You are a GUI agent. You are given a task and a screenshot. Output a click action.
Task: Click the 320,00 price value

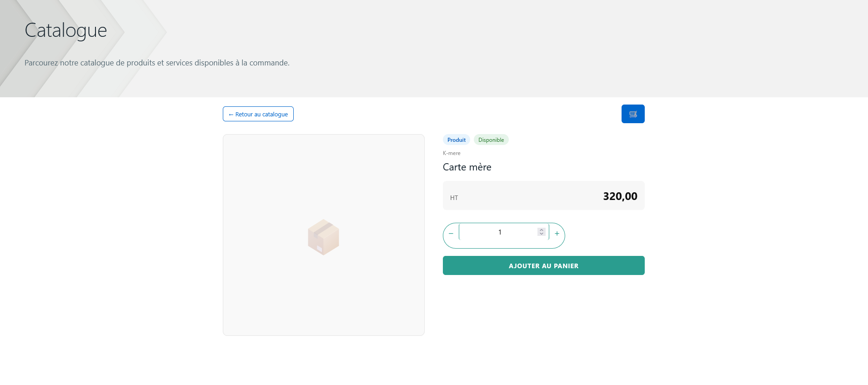coord(620,196)
